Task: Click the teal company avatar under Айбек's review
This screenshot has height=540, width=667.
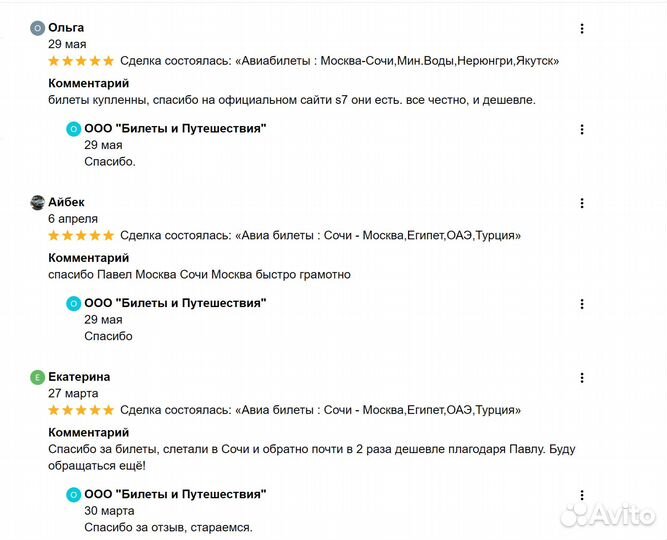Action: click(74, 303)
